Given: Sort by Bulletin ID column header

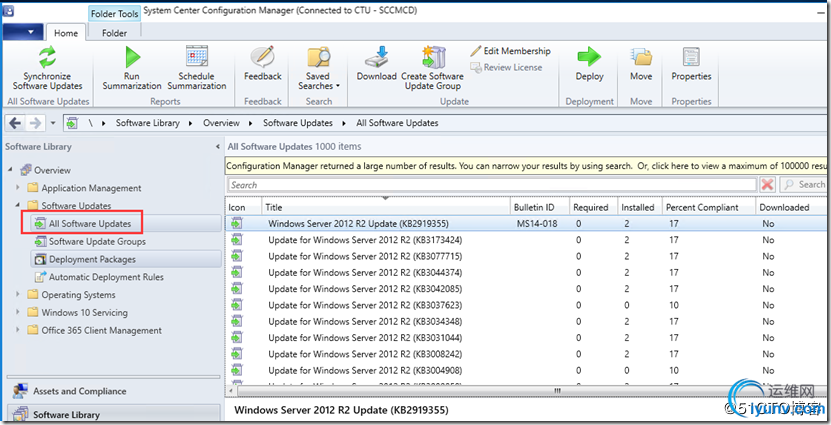Looking at the screenshot, I should tap(540, 207).
